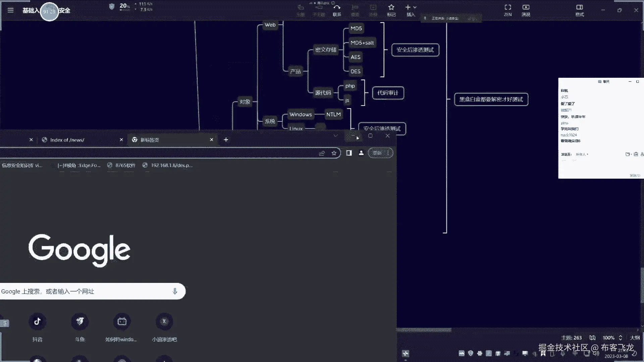Click the 联系 relationship tool
Screen dimensions: 644x362
[x=337, y=10]
